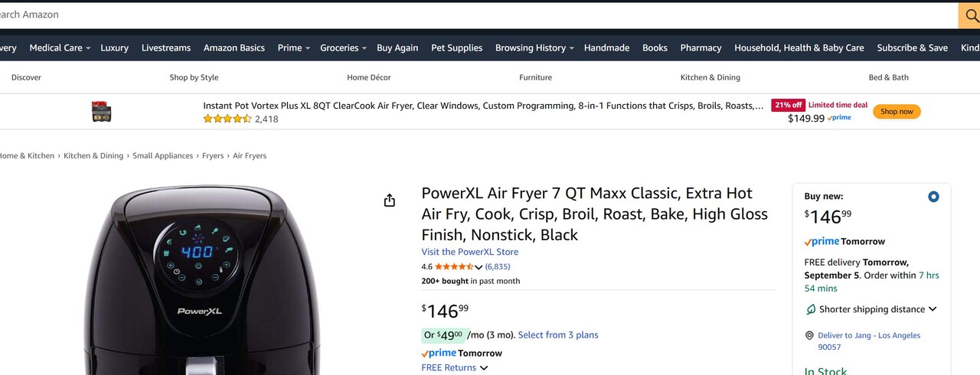980x375 pixels.
Task: Click the share icon beside product image
Action: 390,201
